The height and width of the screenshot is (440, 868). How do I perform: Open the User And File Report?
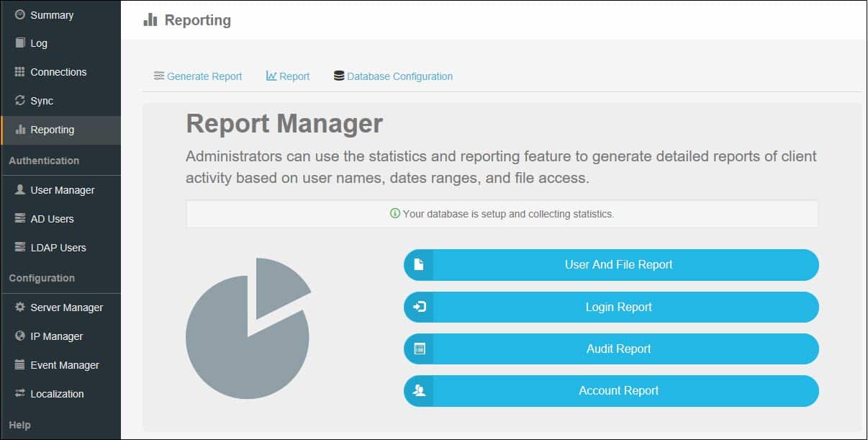click(x=618, y=265)
